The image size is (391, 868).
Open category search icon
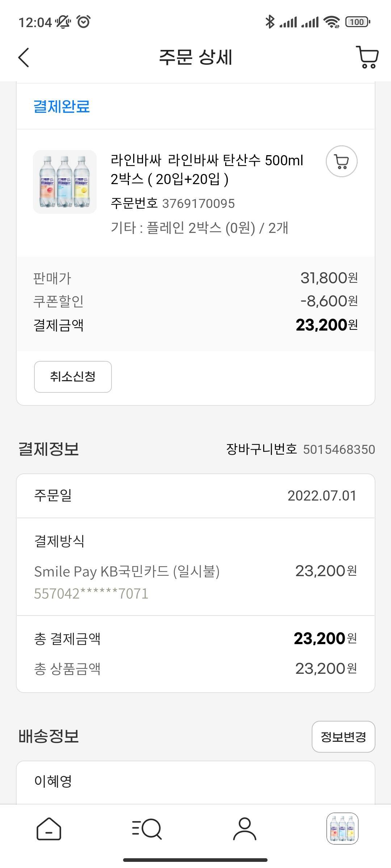tap(147, 829)
